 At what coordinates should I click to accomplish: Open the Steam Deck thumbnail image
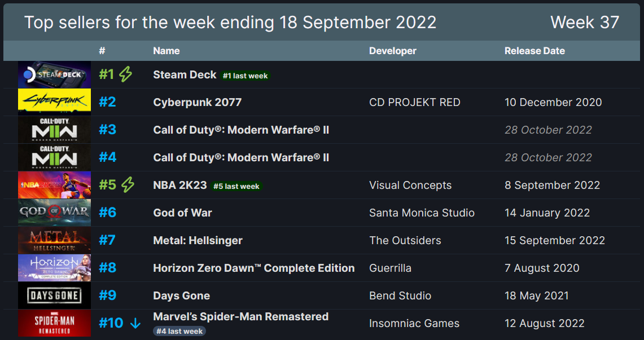point(54,74)
